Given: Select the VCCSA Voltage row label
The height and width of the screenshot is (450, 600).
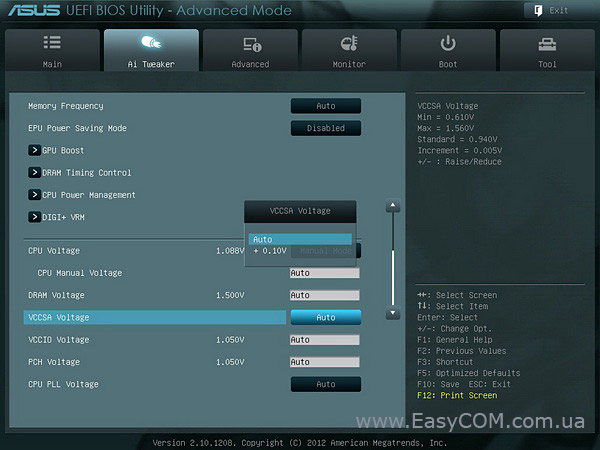Looking at the screenshot, I should pos(59,317).
